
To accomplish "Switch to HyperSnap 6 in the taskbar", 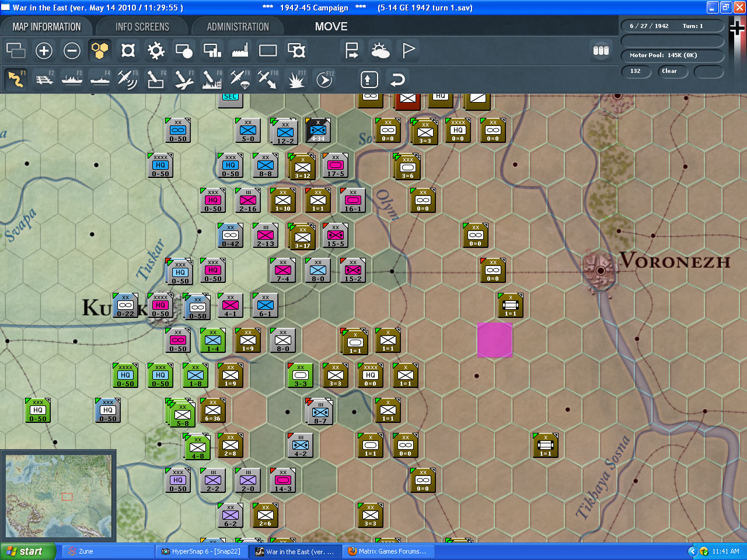I will [203, 551].
